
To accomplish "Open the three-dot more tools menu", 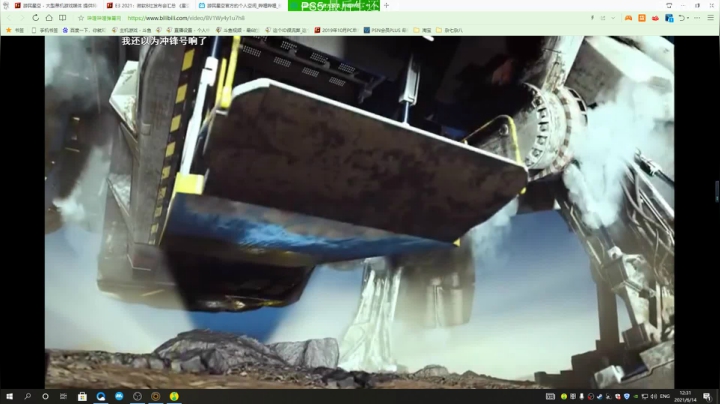I will 697,18.
